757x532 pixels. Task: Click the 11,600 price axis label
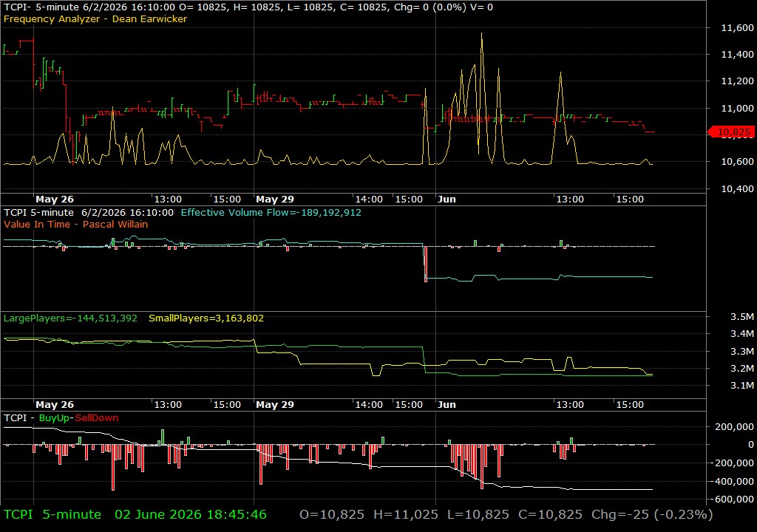click(x=737, y=28)
